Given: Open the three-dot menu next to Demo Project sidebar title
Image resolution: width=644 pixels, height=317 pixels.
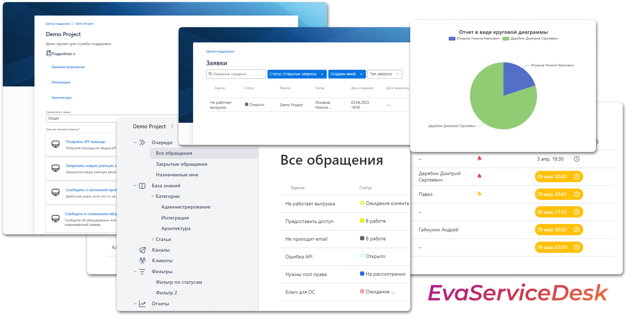Looking at the screenshot, I should pos(172,127).
